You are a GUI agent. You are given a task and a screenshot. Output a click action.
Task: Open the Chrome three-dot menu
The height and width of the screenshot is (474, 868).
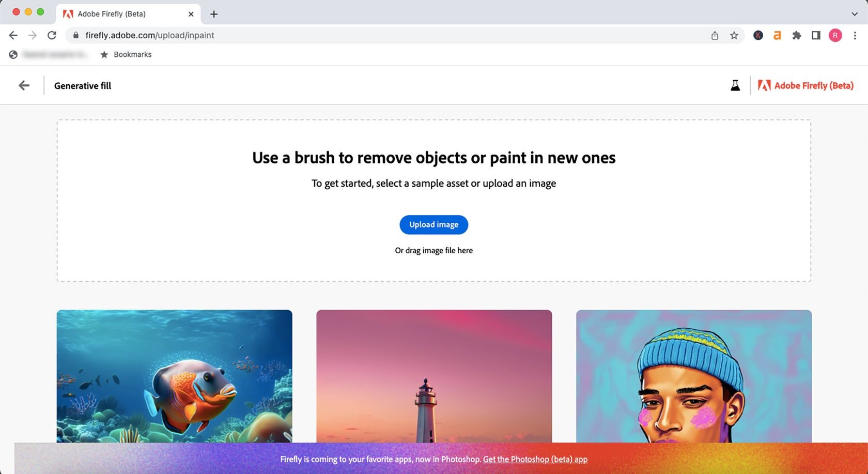point(855,35)
